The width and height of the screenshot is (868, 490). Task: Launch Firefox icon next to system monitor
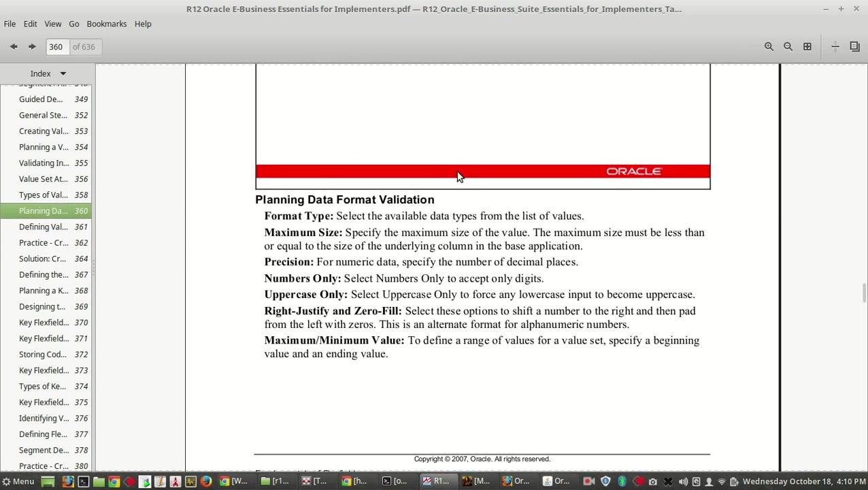tap(205, 481)
